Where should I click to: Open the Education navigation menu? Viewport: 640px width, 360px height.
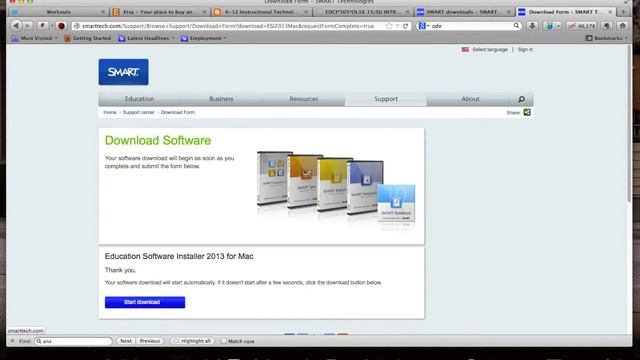140,99
